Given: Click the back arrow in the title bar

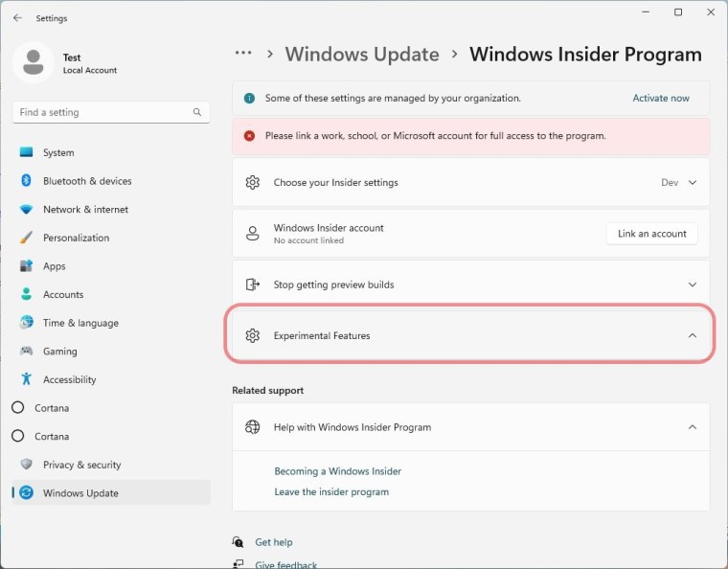Looking at the screenshot, I should point(17,18).
